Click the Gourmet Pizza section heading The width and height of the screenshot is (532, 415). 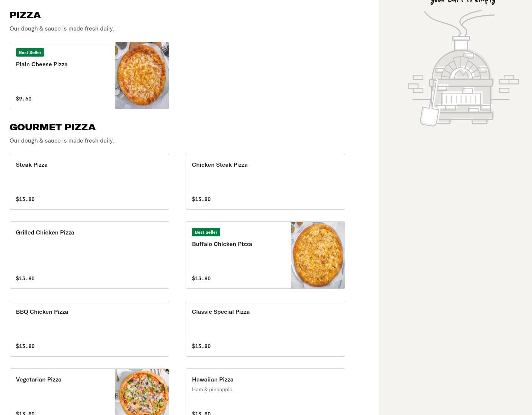point(52,127)
